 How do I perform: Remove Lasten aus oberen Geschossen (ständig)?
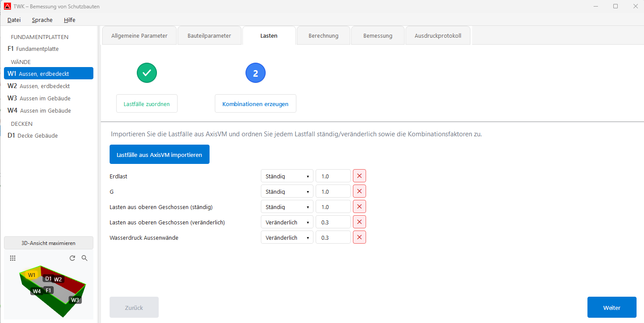tap(359, 206)
